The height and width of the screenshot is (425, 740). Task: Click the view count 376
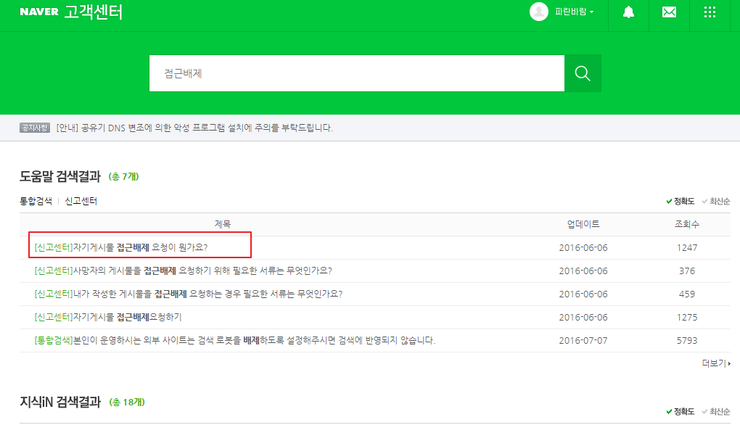(687, 271)
